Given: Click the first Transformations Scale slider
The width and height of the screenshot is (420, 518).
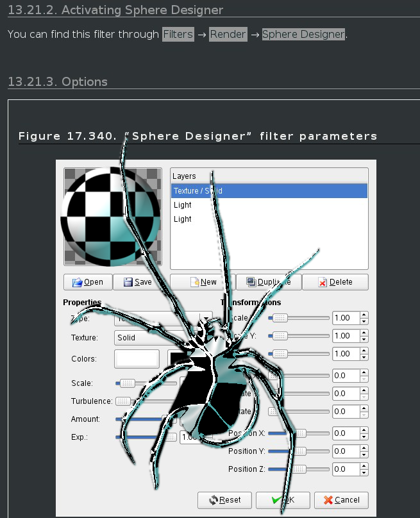Looking at the screenshot, I should click(x=299, y=318).
